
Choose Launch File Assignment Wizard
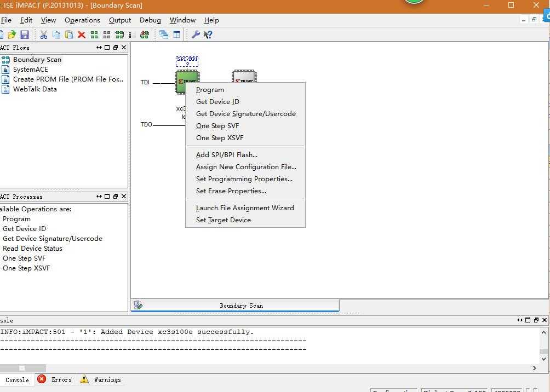click(x=245, y=208)
